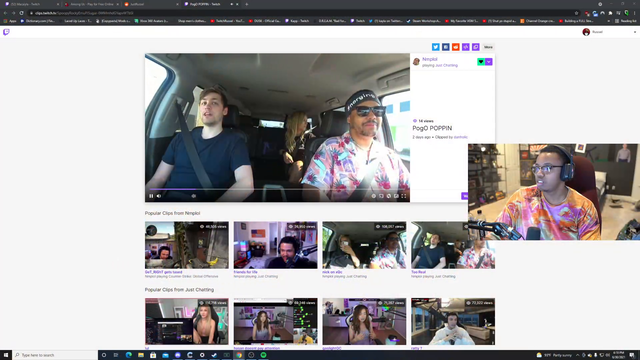Click the GeT_RiGhT gets tased title link
640x360 pixels.
tap(164, 272)
